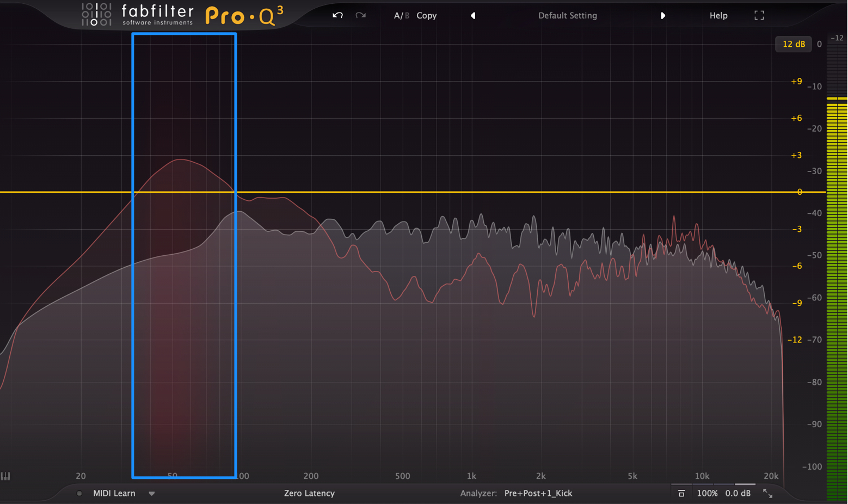
Task: Load the previous preset with left arrow
Action: (x=473, y=16)
